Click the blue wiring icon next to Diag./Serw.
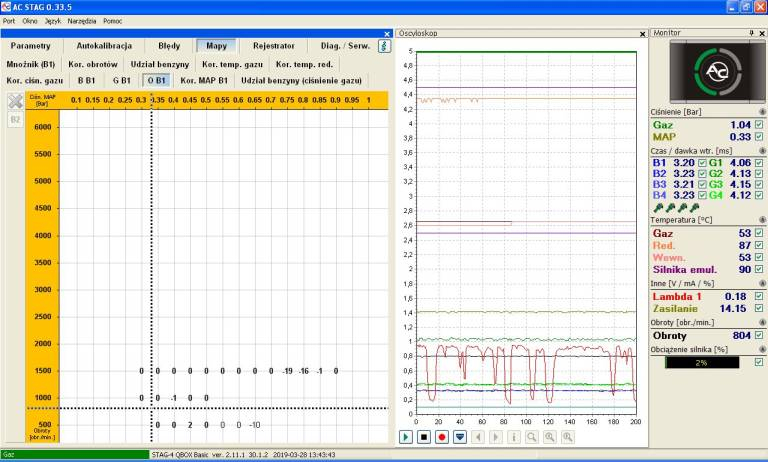This screenshot has height=462, width=768. pos(385,46)
